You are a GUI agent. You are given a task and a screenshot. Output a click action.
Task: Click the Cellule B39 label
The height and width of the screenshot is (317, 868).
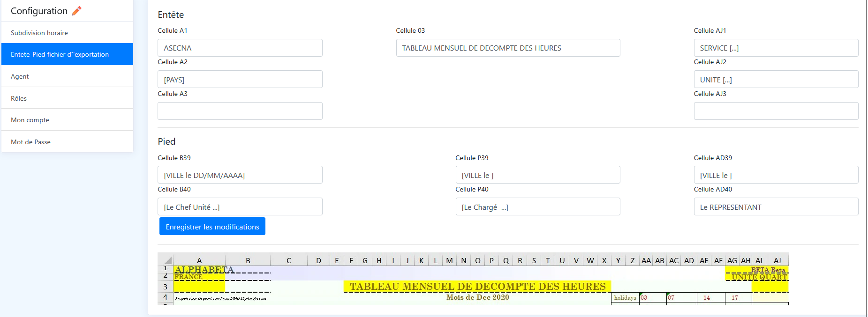(174, 158)
